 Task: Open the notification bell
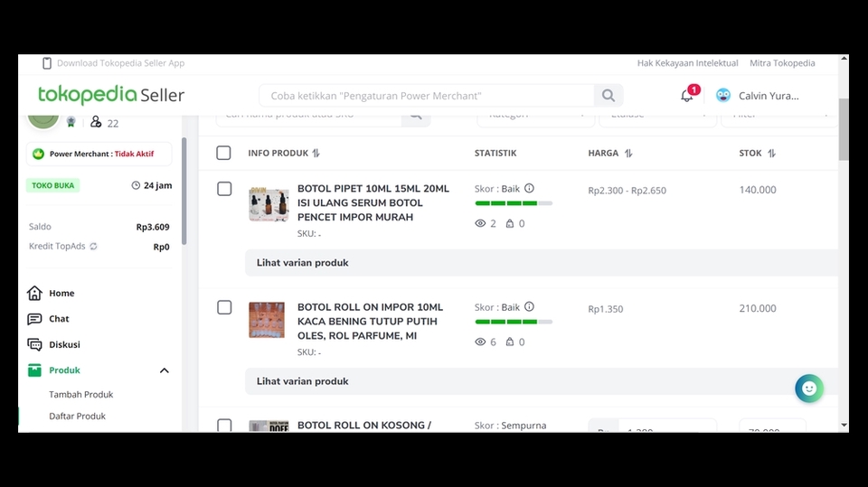pyautogui.click(x=687, y=96)
